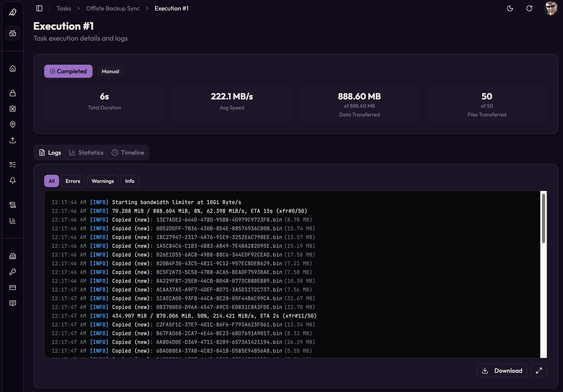Filter logs by Warnings
This screenshot has width=563, height=392.
tap(103, 181)
